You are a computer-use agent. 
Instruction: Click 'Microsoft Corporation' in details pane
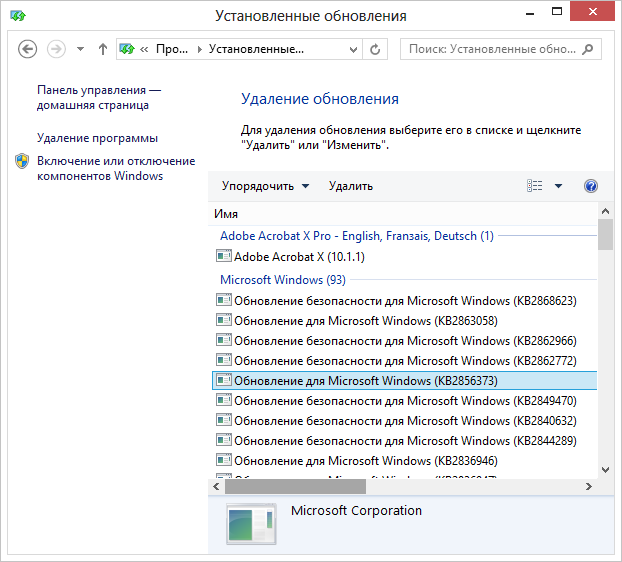tap(356, 511)
